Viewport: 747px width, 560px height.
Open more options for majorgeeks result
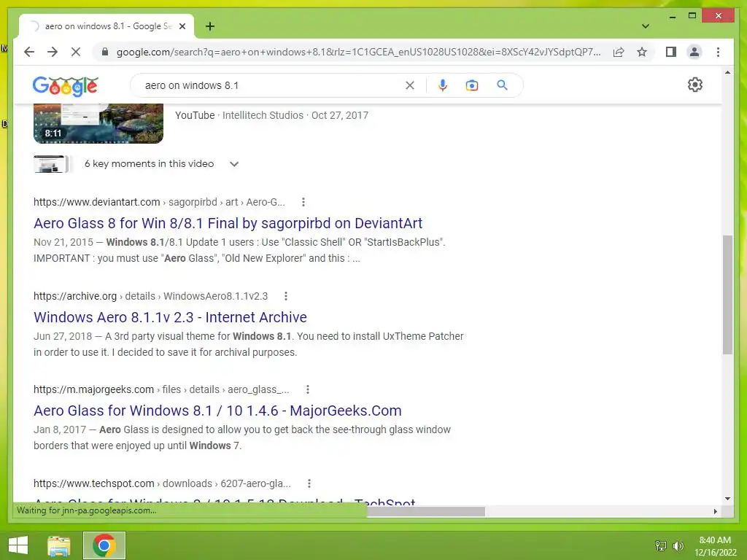[308, 389]
